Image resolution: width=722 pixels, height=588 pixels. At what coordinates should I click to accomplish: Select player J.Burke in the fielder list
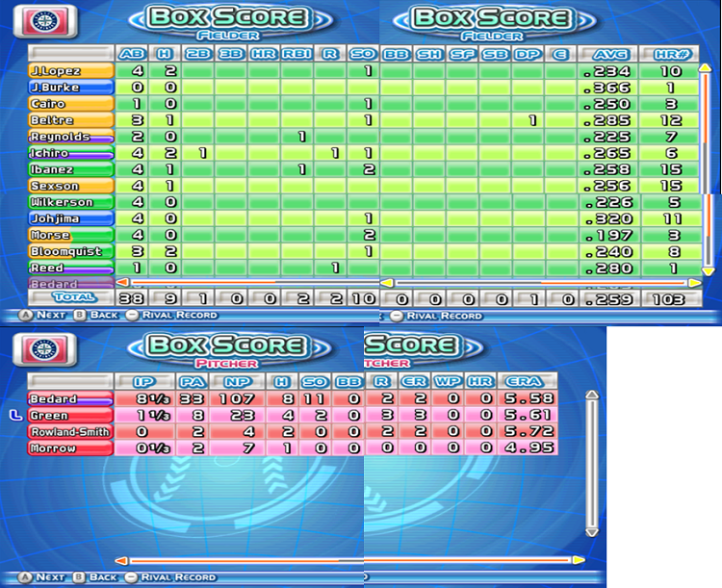(71, 87)
